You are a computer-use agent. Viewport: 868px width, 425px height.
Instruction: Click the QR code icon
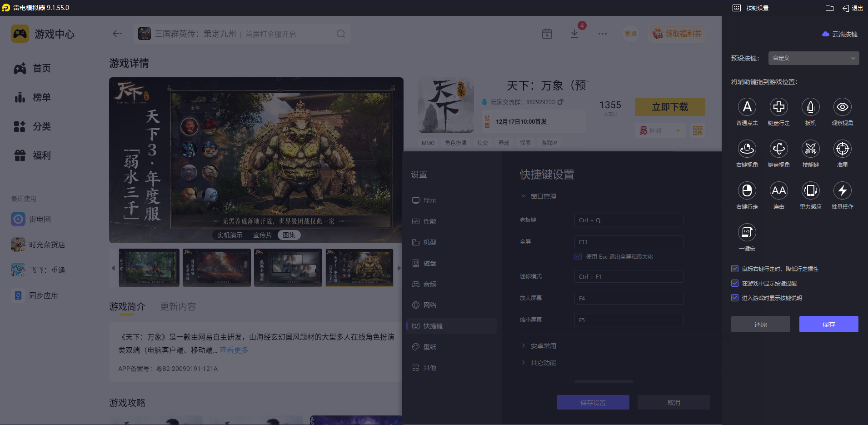point(698,131)
